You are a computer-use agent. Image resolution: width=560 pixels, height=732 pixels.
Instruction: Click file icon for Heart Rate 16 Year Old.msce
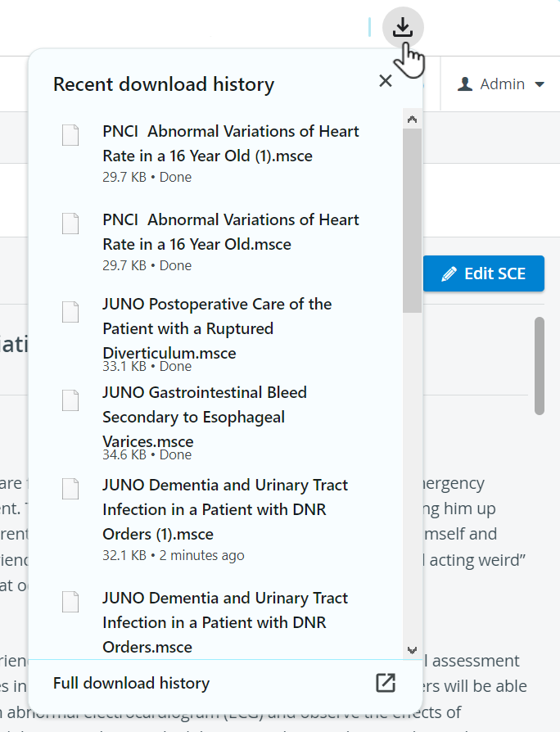70,224
